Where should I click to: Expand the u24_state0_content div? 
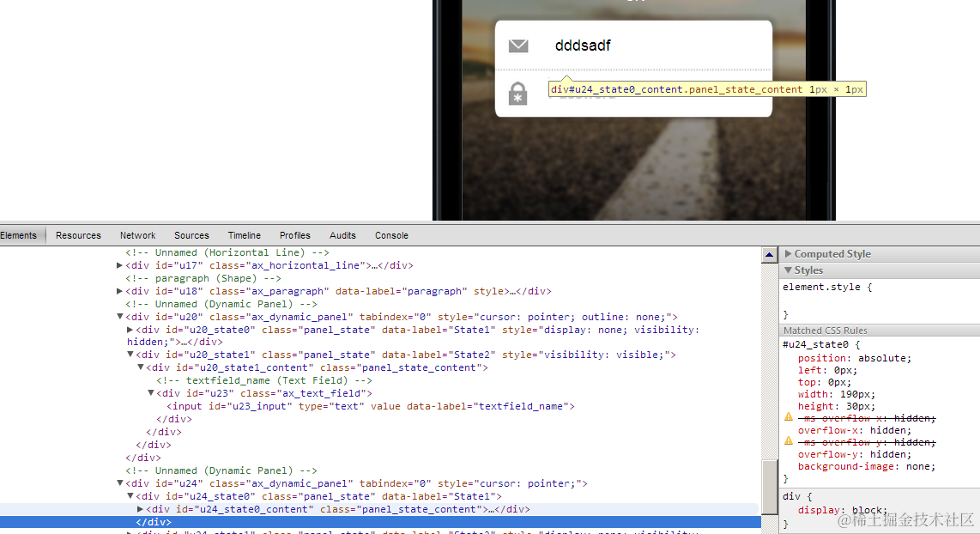click(x=141, y=509)
